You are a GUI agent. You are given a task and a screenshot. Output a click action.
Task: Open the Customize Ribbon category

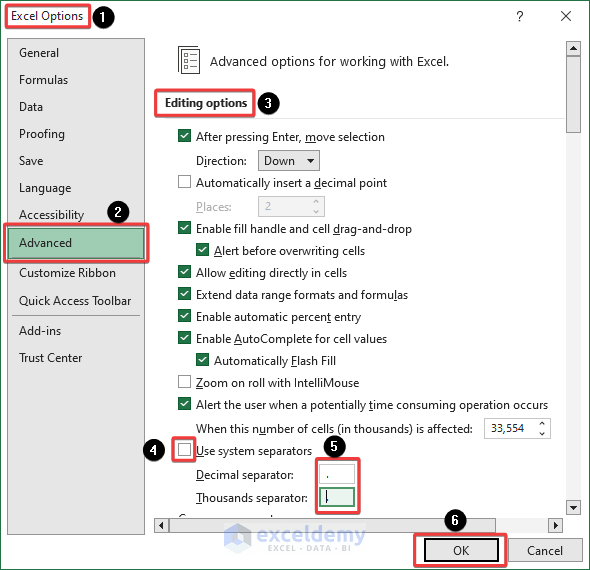click(76, 273)
